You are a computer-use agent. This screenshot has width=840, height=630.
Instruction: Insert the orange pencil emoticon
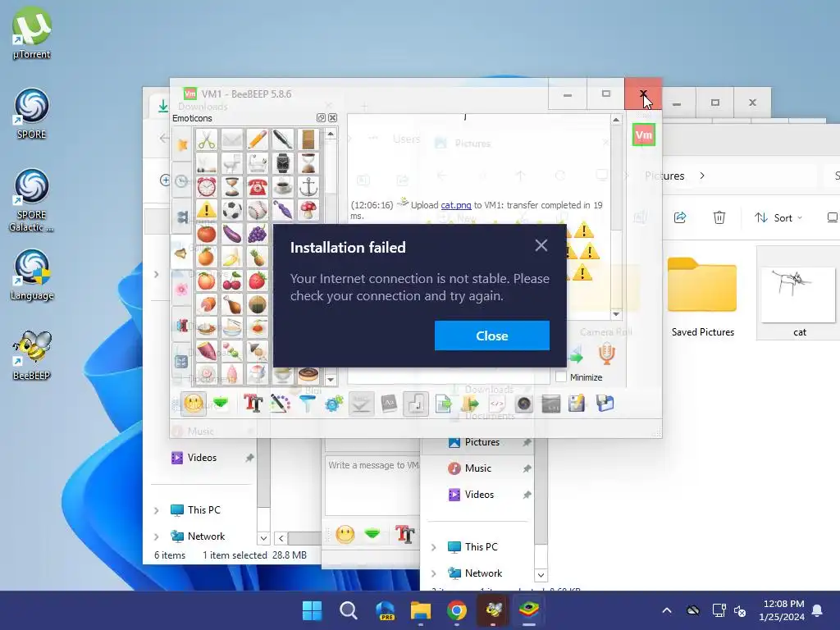257,140
